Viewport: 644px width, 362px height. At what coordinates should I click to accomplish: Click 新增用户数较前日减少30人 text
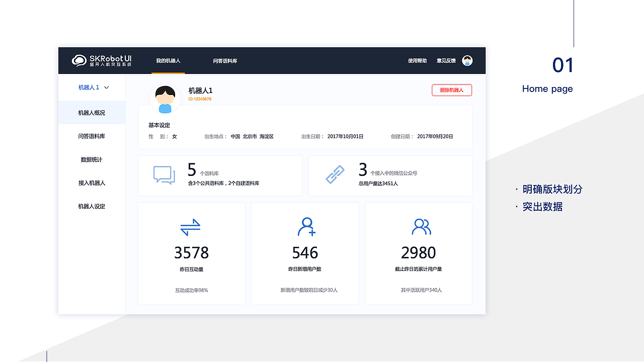click(x=309, y=290)
